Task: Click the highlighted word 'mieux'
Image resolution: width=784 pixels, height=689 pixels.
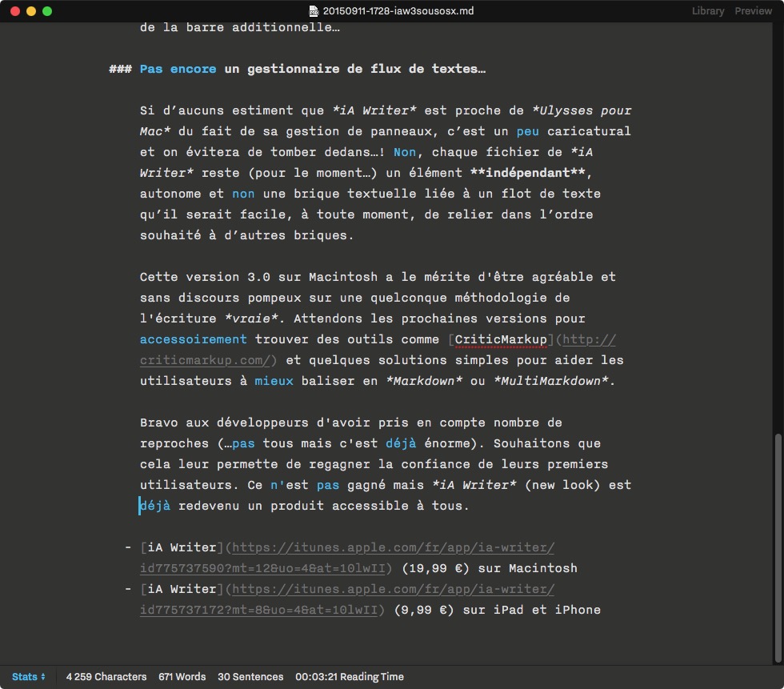Action: coord(274,381)
